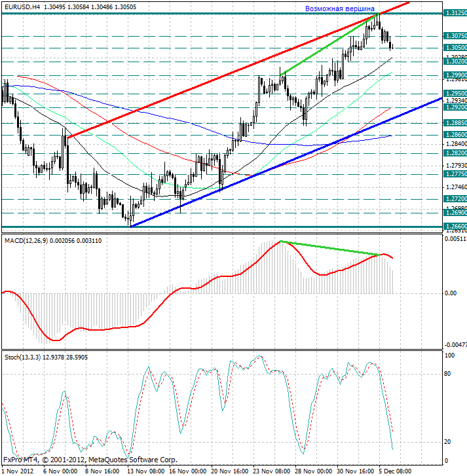Select the 'Возможная вершина' text annotation
The height and width of the screenshot is (476, 467).
pos(340,9)
